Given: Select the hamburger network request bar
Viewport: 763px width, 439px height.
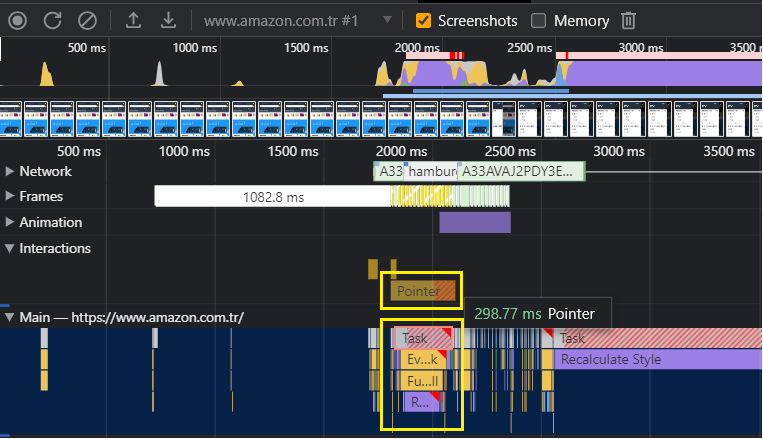Looking at the screenshot, I should (431, 171).
